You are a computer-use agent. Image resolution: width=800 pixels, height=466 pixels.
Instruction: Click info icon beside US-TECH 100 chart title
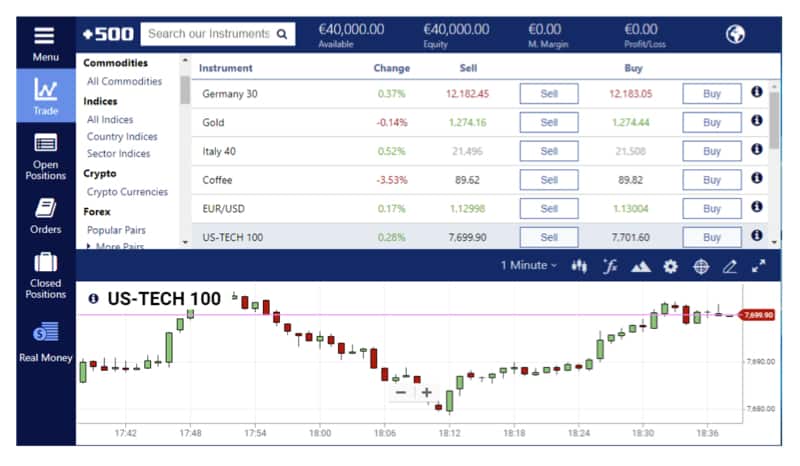(93, 299)
